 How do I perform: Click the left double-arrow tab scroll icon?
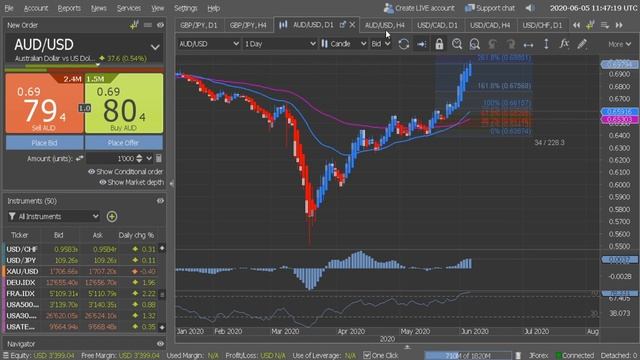tap(576, 25)
